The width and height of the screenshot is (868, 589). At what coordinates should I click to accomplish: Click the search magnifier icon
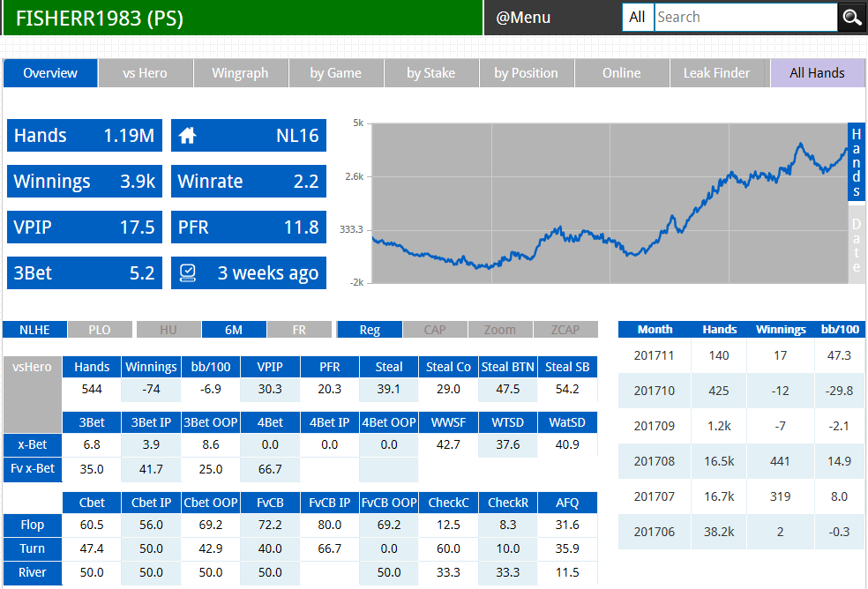pyautogui.click(x=852, y=18)
